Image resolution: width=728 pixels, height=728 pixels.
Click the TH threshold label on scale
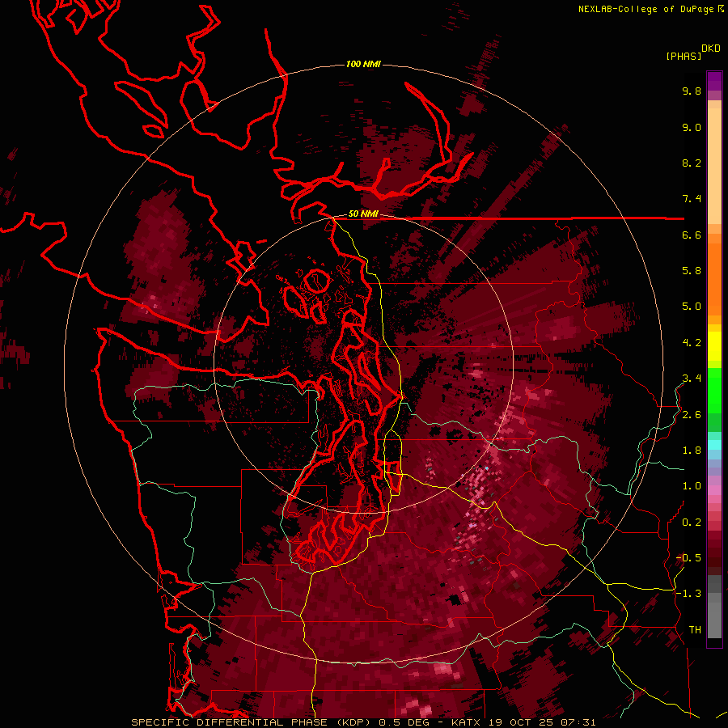coord(695,630)
